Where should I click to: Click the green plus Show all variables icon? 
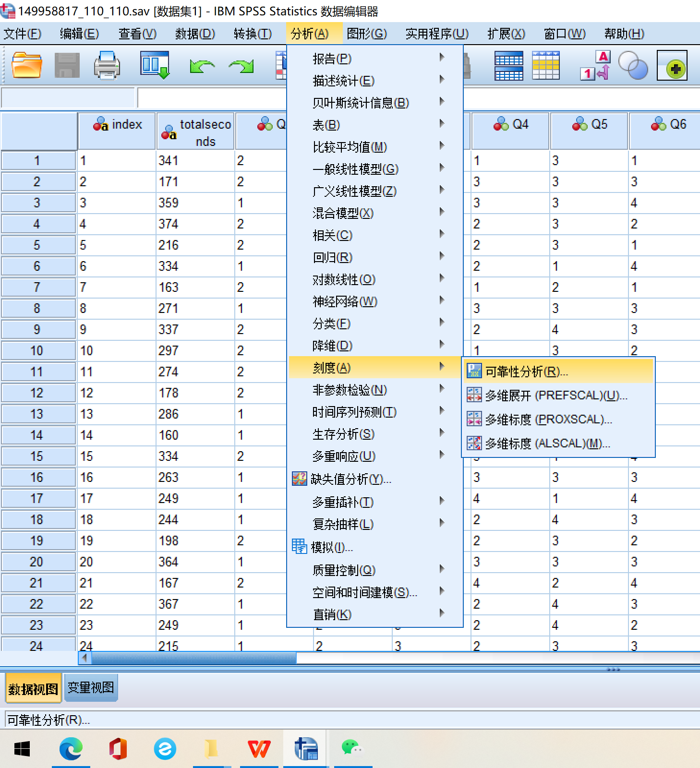[x=672, y=65]
